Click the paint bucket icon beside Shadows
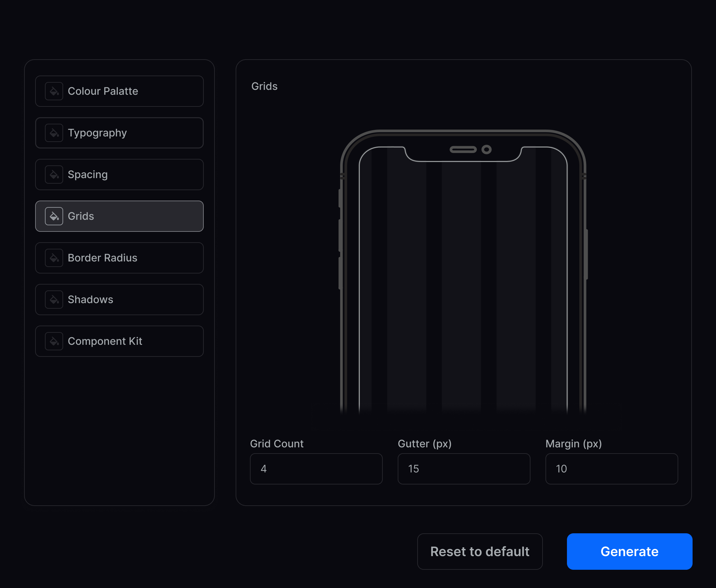The width and height of the screenshot is (716, 588). pyautogui.click(x=54, y=300)
